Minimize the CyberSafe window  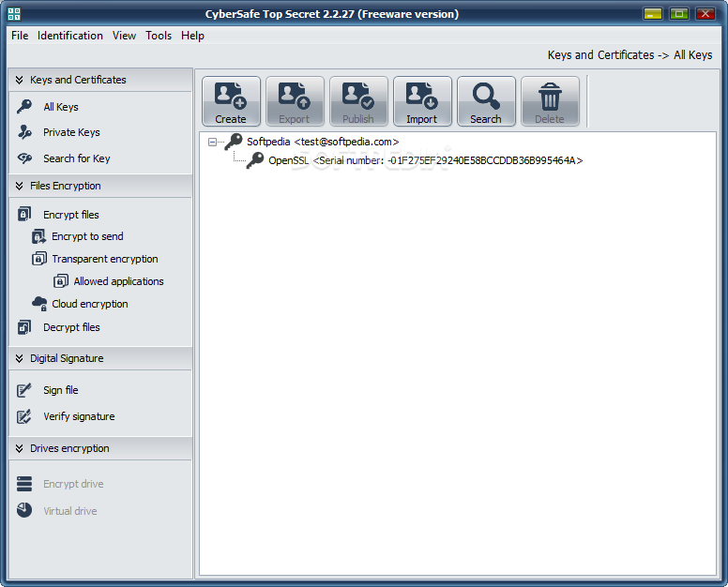point(652,14)
